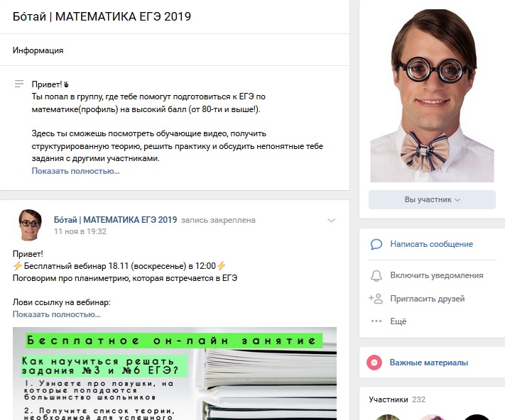Open the group's large profile photo

pos(432,96)
